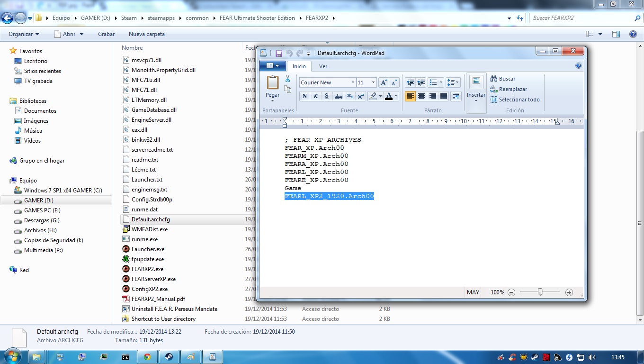
Task: Open the font size 11 dropdown
Action: [373, 82]
